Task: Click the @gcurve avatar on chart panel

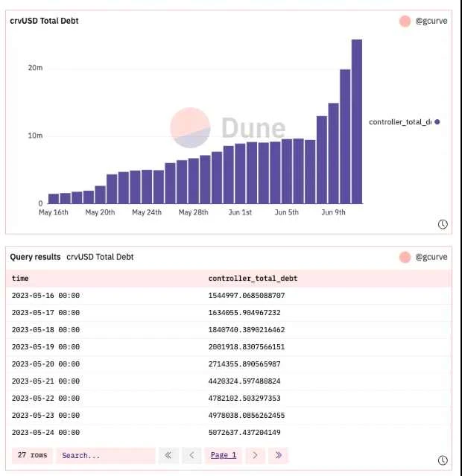Action: point(405,21)
